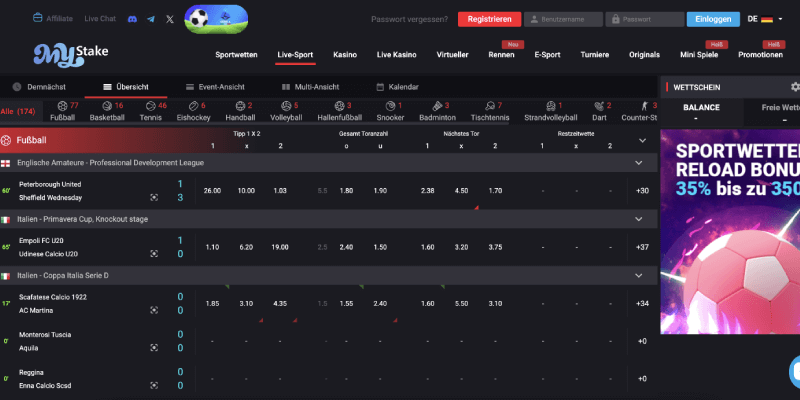
Task: Select the Tischtennis sport filter icon
Action: click(x=490, y=106)
